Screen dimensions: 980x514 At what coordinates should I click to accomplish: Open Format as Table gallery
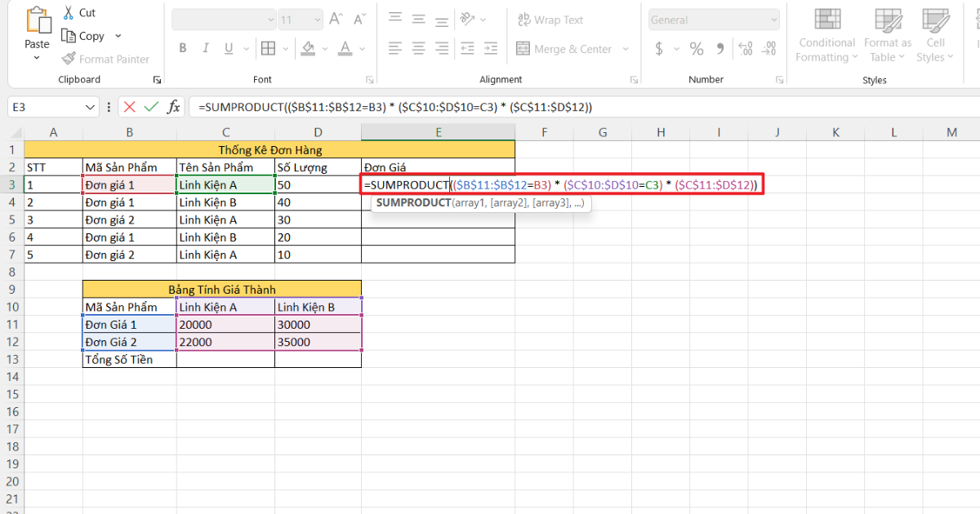887,36
